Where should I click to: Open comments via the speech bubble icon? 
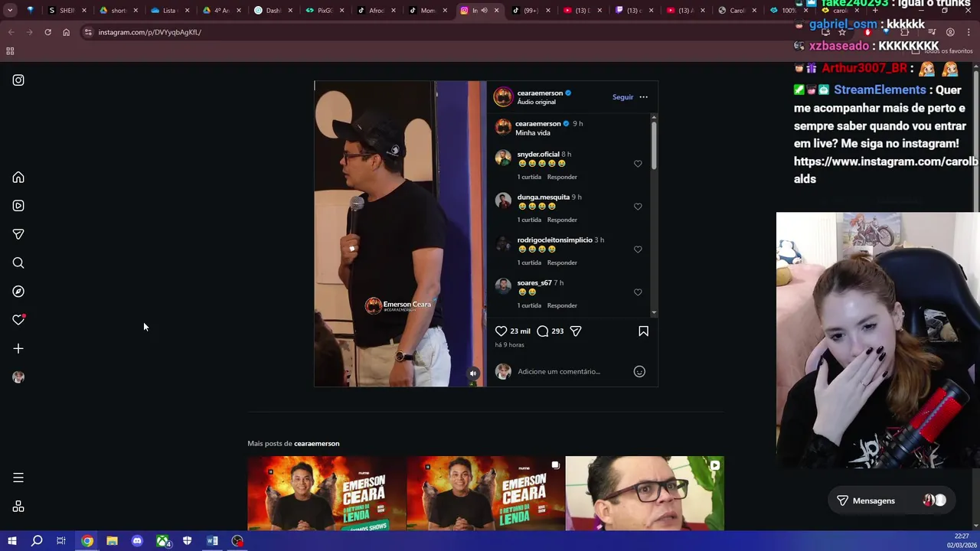click(542, 331)
